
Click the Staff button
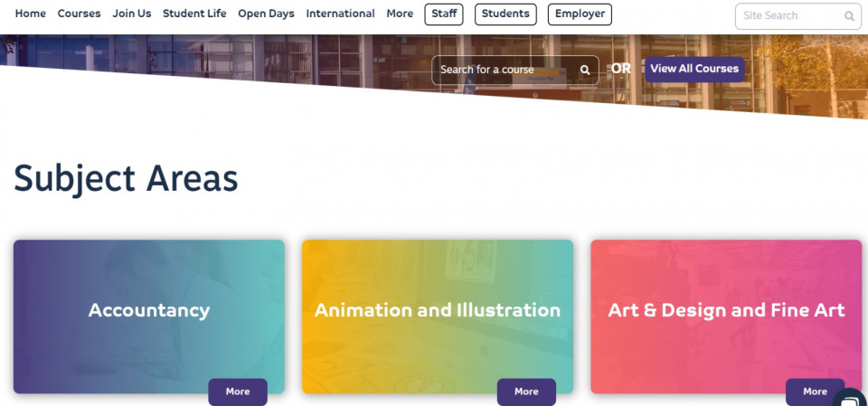click(444, 14)
